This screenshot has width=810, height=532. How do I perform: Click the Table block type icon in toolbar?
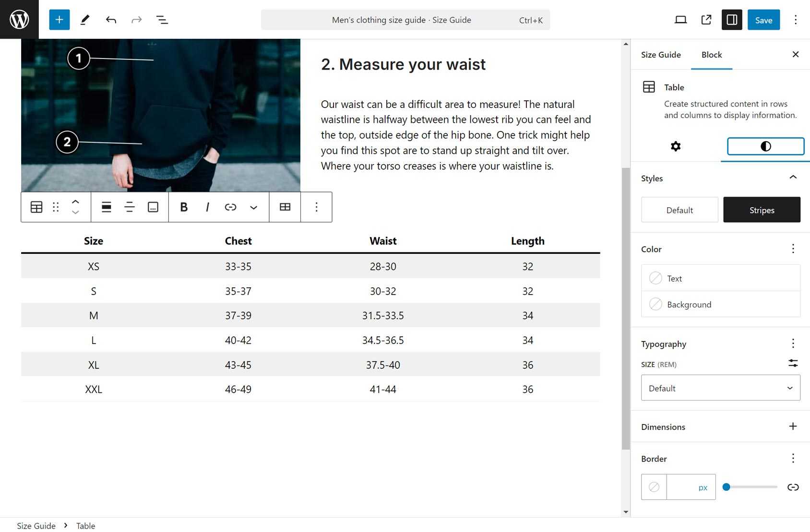(36, 207)
